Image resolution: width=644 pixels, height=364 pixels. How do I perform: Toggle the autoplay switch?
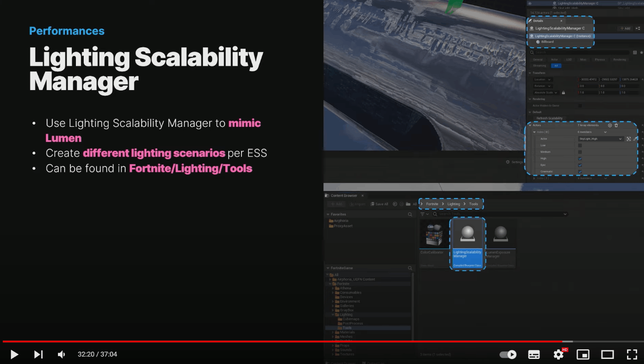(508, 354)
